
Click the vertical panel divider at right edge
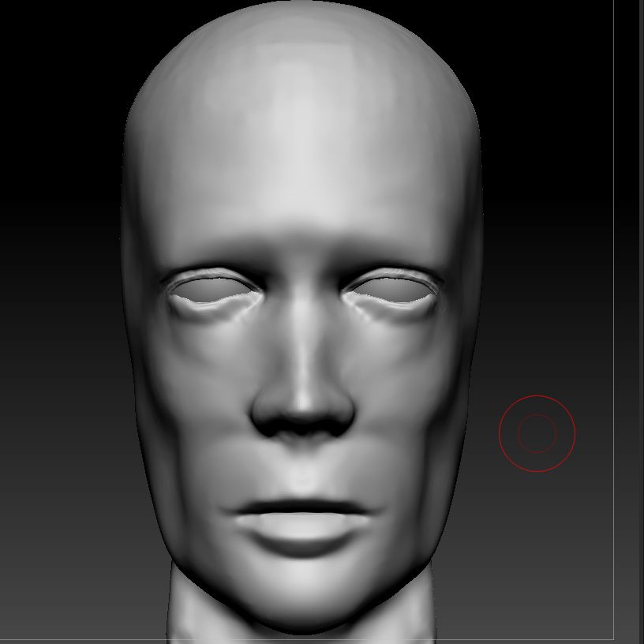[x=616, y=316]
